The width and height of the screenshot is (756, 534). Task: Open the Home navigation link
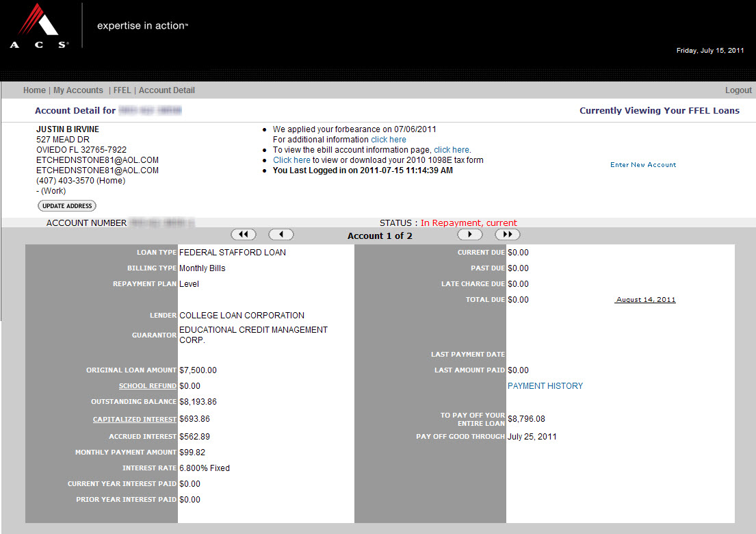pyautogui.click(x=34, y=90)
